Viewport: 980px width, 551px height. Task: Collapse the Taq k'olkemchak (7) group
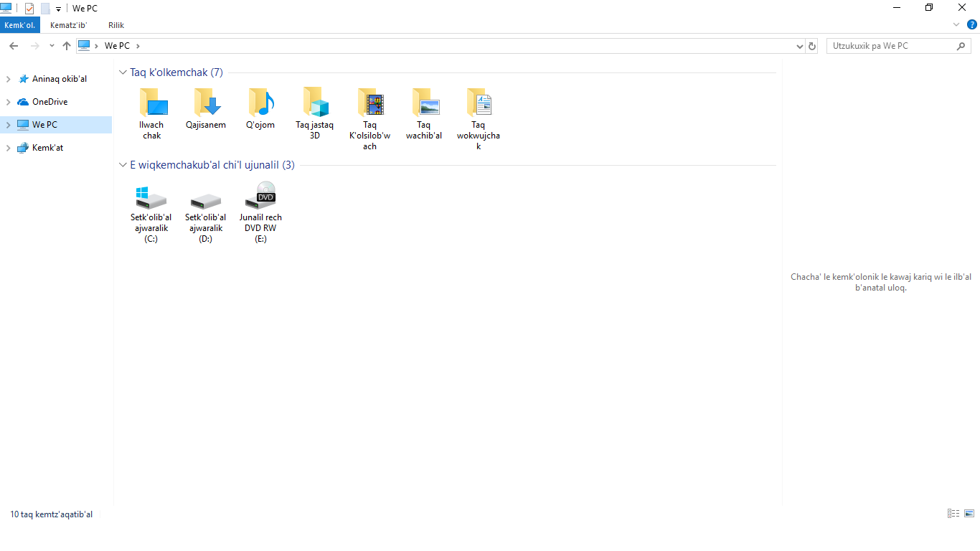point(123,72)
